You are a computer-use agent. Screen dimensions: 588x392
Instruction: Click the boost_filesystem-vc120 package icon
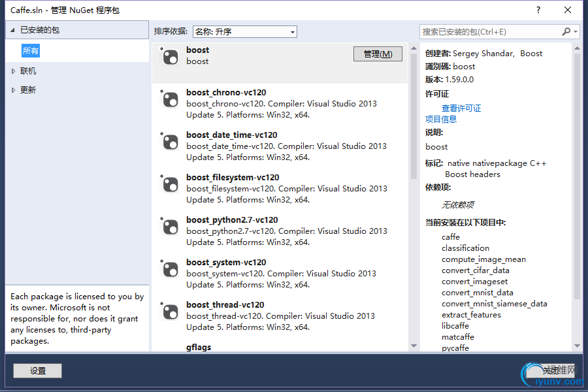(x=170, y=184)
